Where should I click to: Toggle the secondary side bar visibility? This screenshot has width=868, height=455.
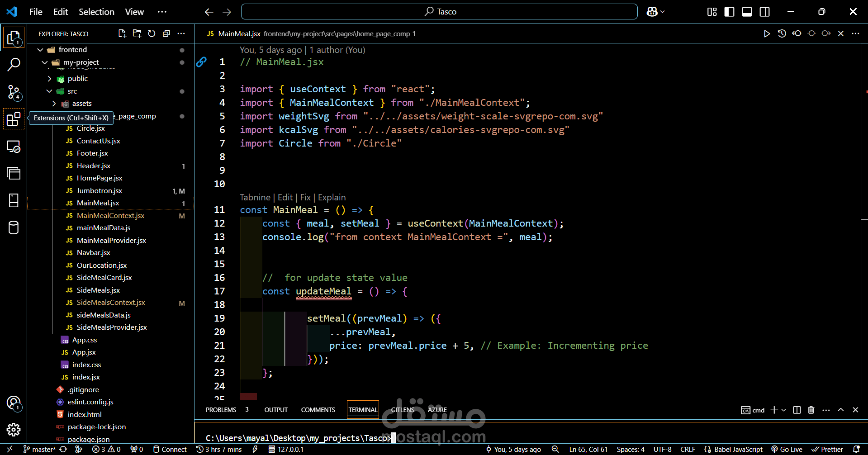764,12
